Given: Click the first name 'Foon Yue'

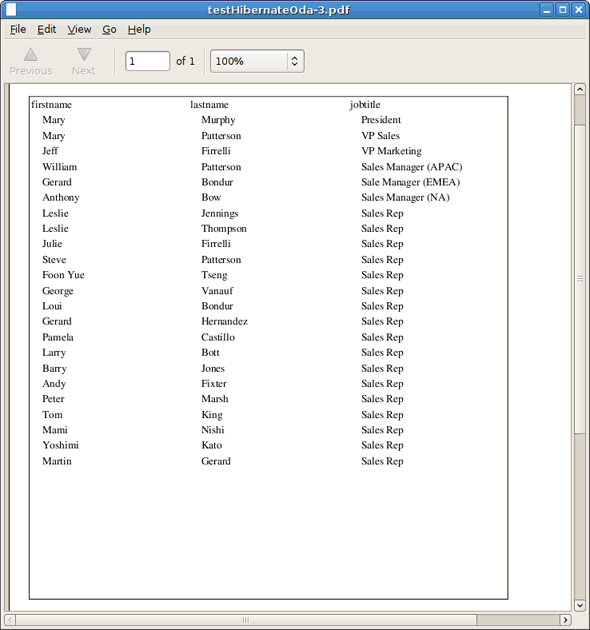Looking at the screenshot, I should click(x=64, y=275).
